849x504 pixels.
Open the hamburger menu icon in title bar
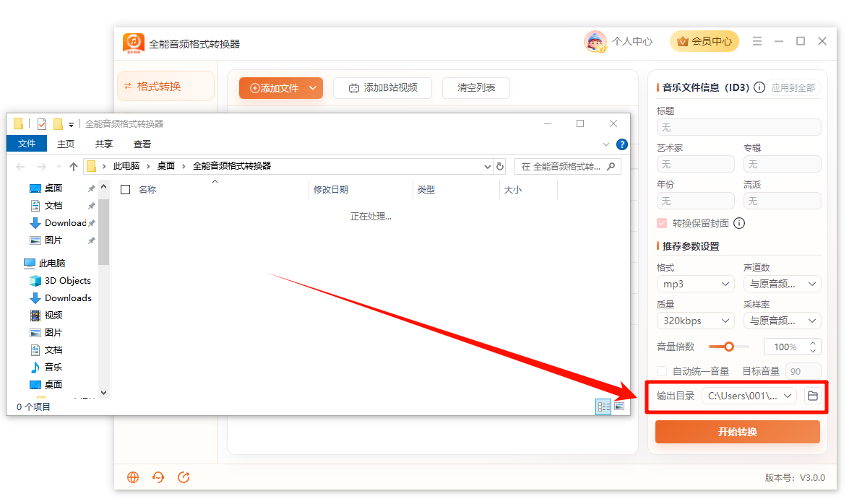click(x=757, y=41)
